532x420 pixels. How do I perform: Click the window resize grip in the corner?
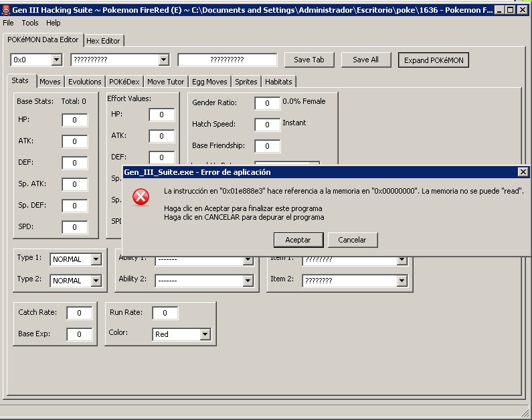coord(525,413)
